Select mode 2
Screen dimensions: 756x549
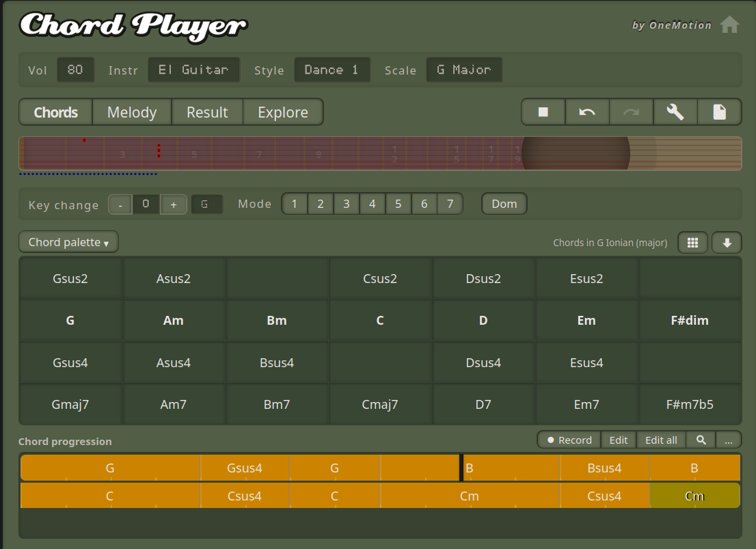tap(321, 204)
